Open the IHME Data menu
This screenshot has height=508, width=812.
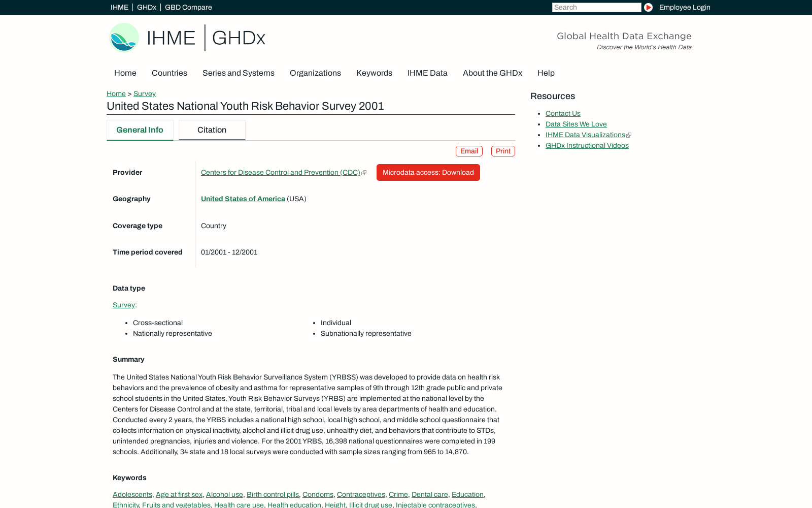coord(427,73)
